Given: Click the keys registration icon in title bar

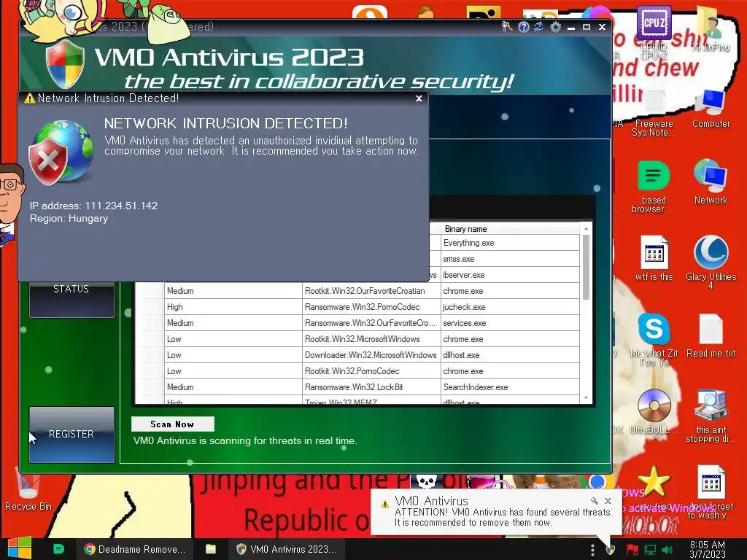Looking at the screenshot, I should (x=507, y=27).
